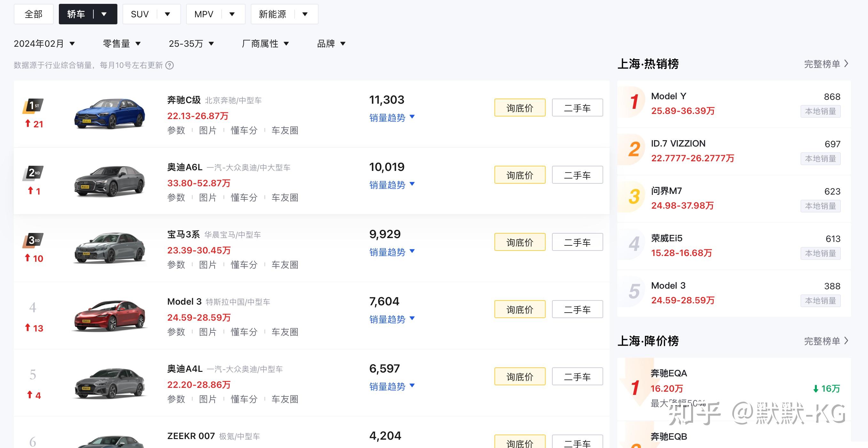Screen dimensions: 868x448
Task: Open the help tooltip about data update schedule
Action: (x=170, y=65)
